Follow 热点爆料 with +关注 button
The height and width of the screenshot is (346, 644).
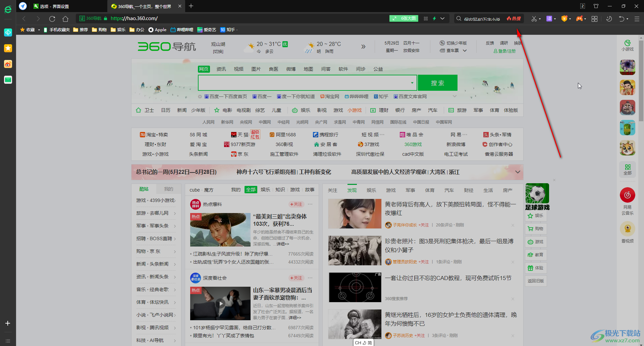tap(296, 204)
